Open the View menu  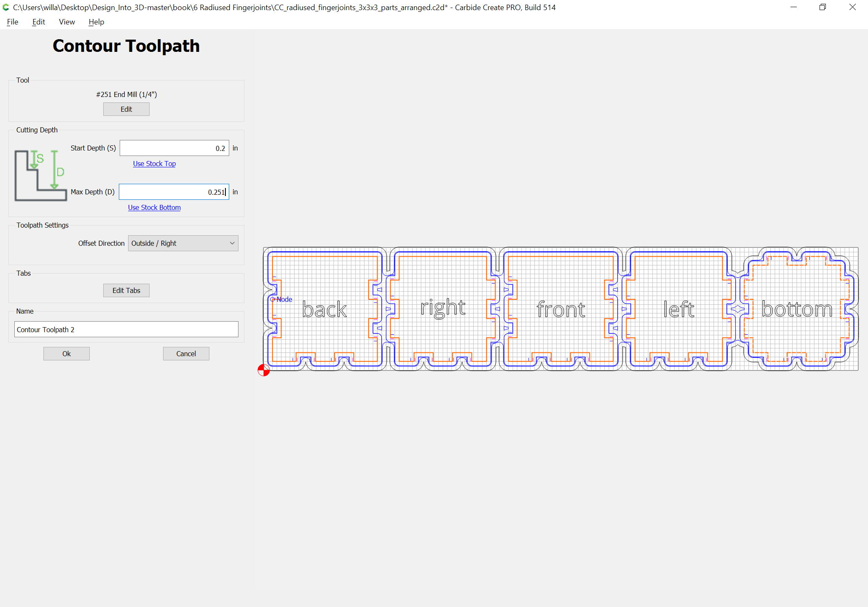(x=67, y=22)
